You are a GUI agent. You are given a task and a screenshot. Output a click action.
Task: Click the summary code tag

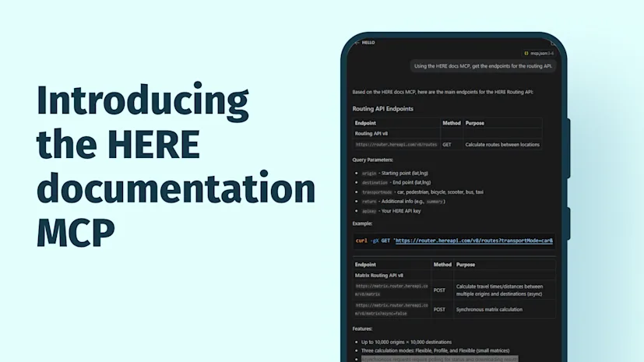435,202
